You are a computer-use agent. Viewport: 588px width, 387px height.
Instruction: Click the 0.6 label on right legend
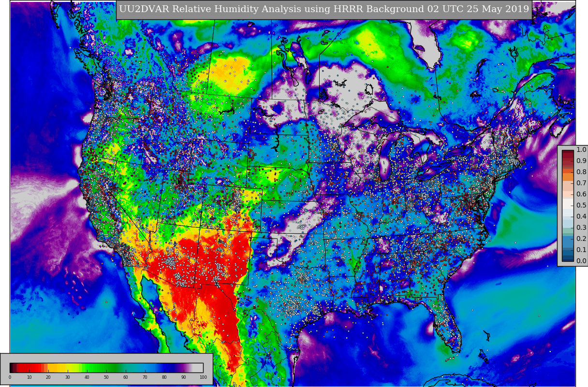click(x=581, y=194)
